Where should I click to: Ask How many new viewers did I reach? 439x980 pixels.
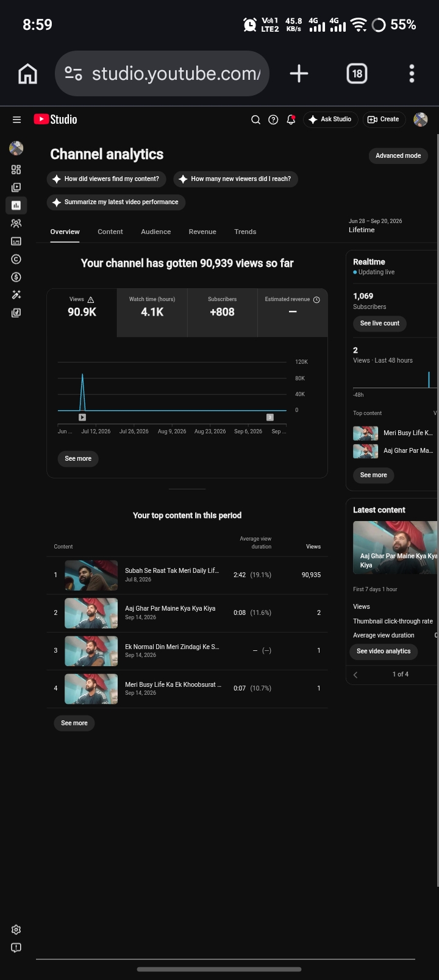click(x=235, y=179)
